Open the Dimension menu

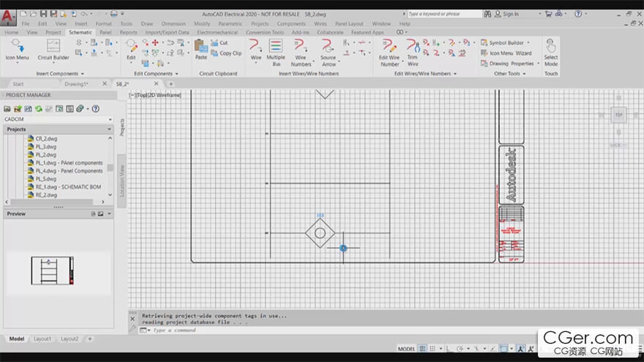pos(173,23)
